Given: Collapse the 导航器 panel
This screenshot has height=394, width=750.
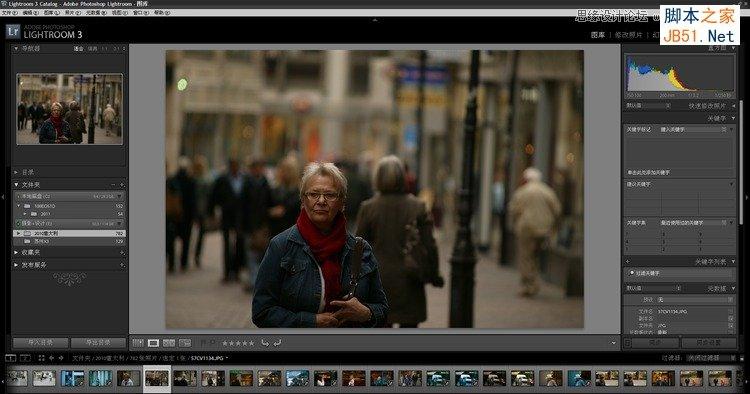Looking at the screenshot, I should click(16, 48).
